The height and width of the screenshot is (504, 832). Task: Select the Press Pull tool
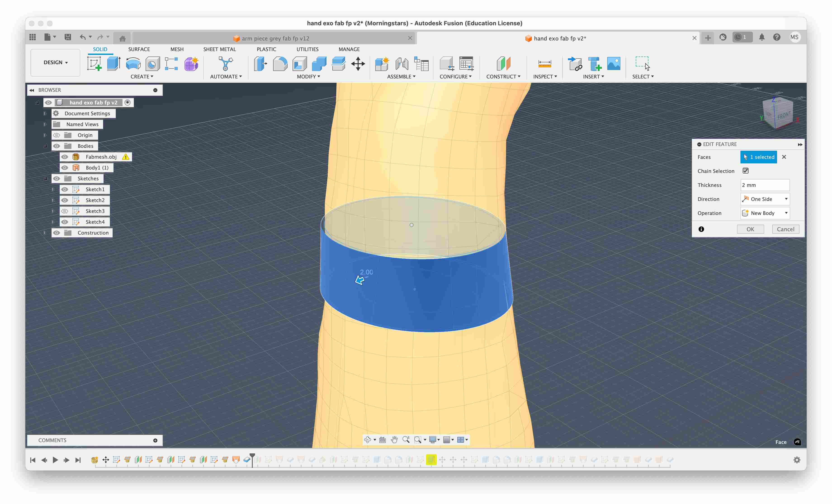tap(260, 64)
